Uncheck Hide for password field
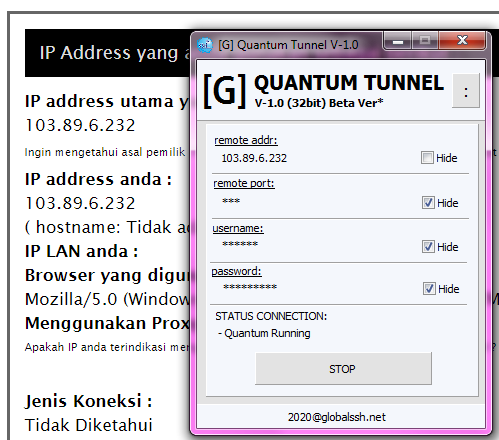The image size is (499, 440). [x=429, y=289]
